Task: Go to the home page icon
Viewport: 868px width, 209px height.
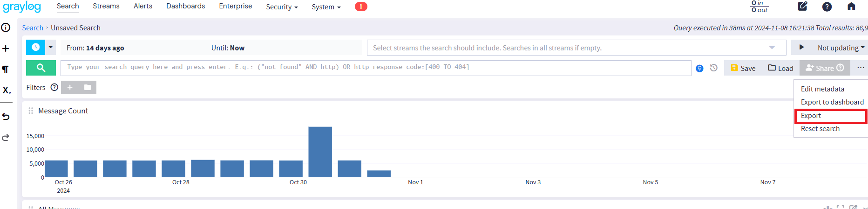Action: coord(851,7)
